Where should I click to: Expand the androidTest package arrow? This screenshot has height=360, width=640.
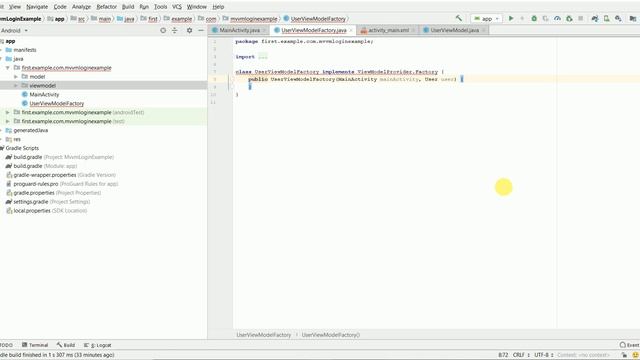[8, 112]
